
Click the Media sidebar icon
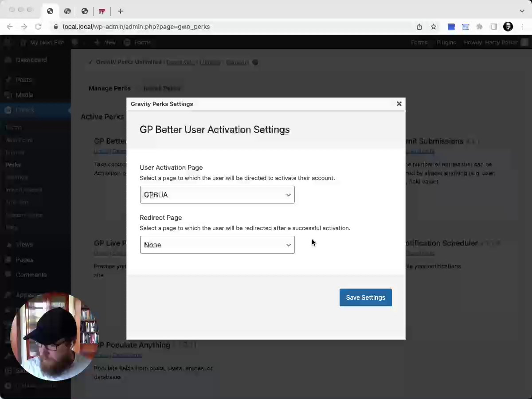8,95
